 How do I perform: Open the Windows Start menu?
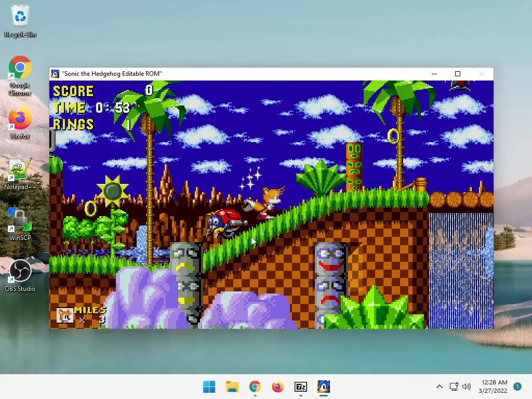point(209,387)
